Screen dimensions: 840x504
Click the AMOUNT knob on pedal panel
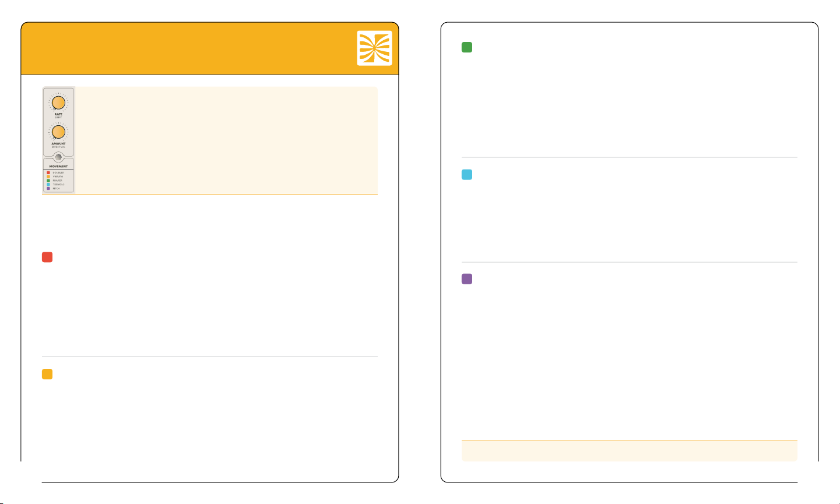(58, 132)
